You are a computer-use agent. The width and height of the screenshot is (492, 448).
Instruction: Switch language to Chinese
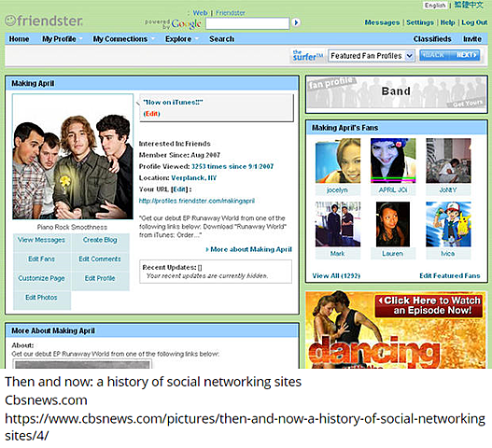[469, 5]
